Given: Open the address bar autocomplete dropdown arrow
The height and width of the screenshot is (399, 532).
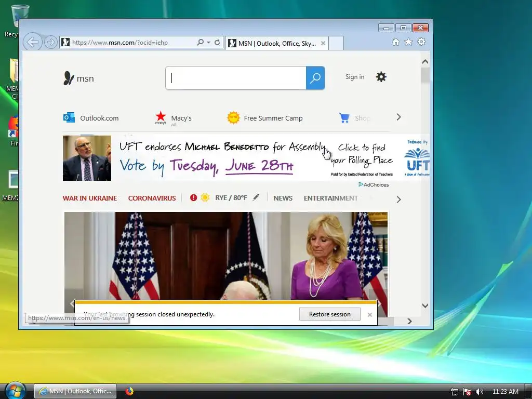Looking at the screenshot, I should (208, 43).
